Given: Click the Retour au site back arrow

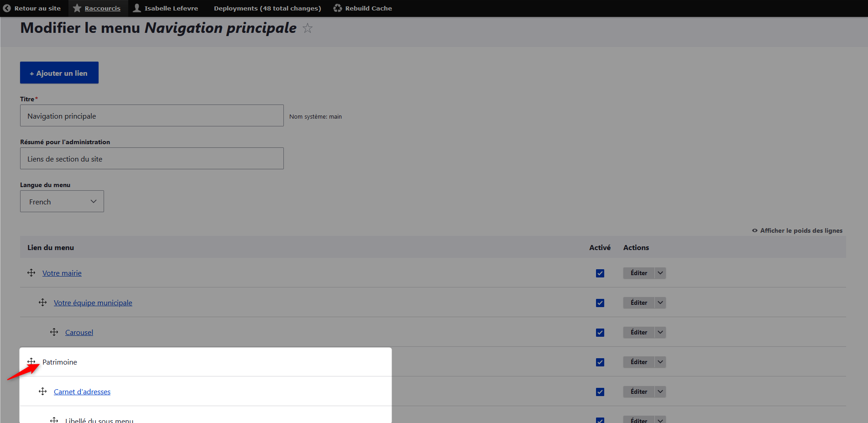Looking at the screenshot, I should pos(7,8).
